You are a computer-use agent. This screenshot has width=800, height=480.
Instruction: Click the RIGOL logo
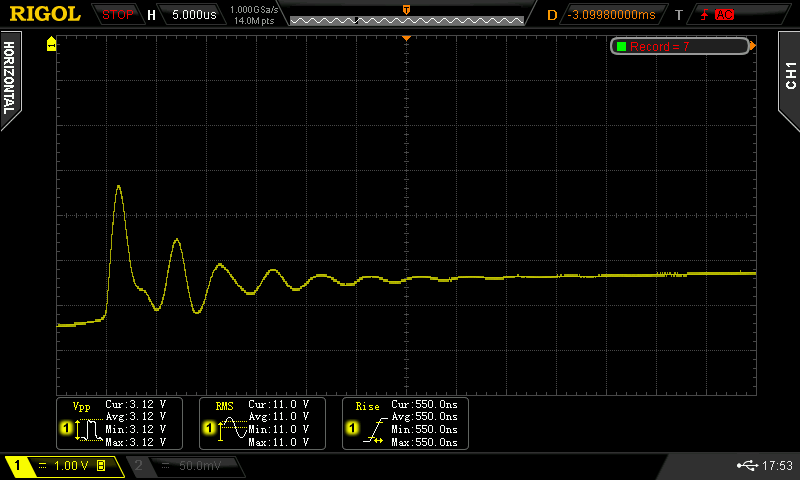point(45,14)
